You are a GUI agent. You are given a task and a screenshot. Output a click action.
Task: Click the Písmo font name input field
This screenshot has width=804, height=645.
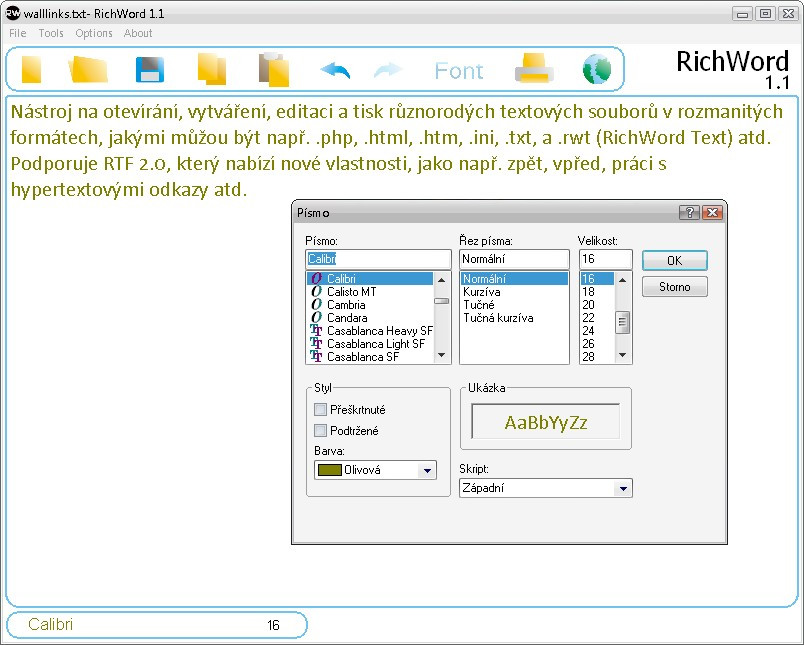[378, 259]
